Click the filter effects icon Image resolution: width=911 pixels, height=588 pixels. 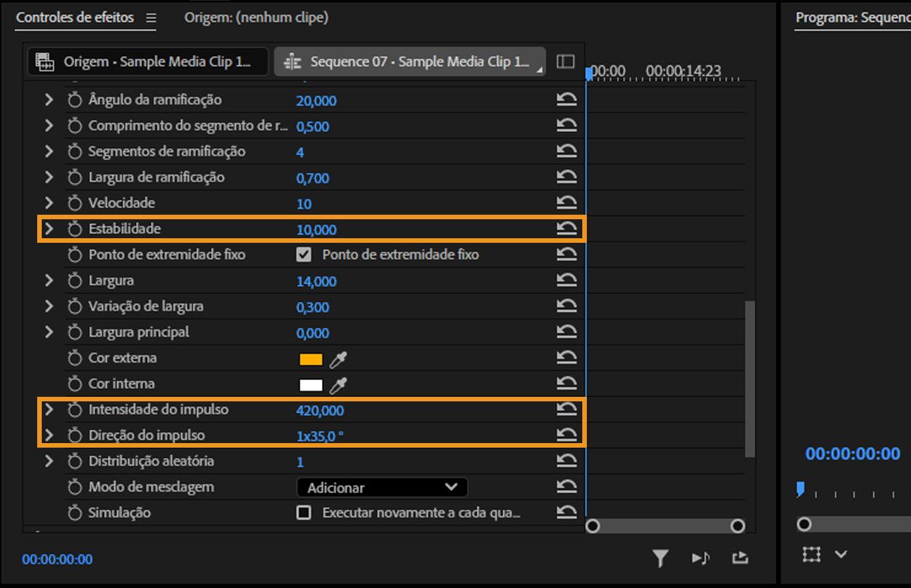[x=660, y=558]
